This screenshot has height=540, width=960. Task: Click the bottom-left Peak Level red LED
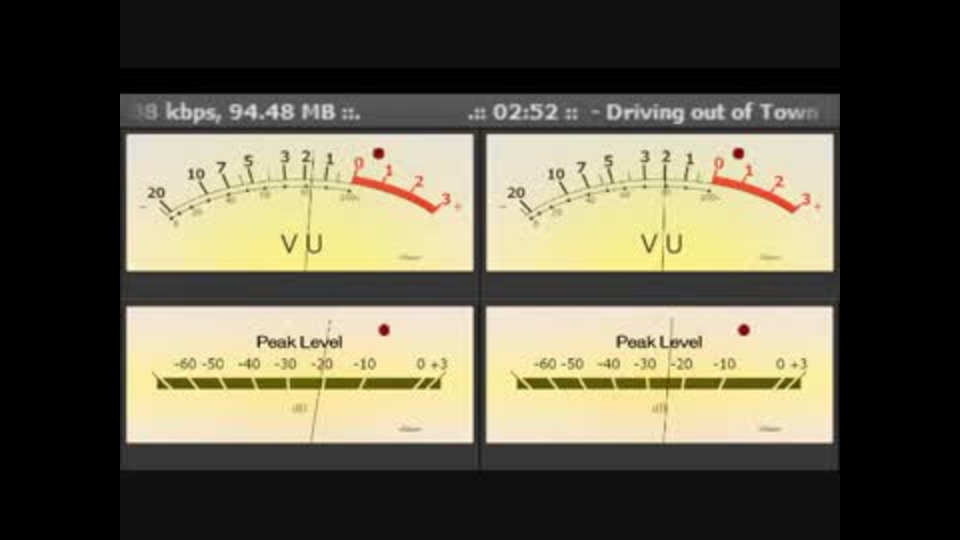pyautogui.click(x=384, y=330)
